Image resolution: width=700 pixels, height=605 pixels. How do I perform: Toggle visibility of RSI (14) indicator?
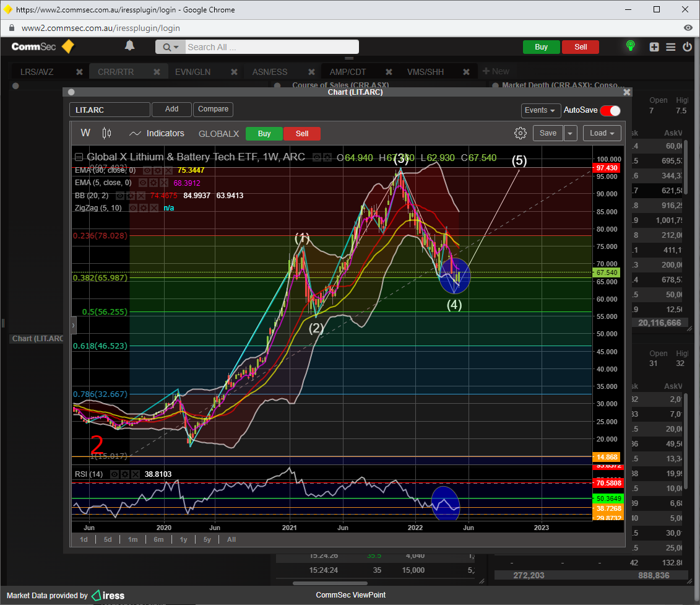[x=115, y=474]
